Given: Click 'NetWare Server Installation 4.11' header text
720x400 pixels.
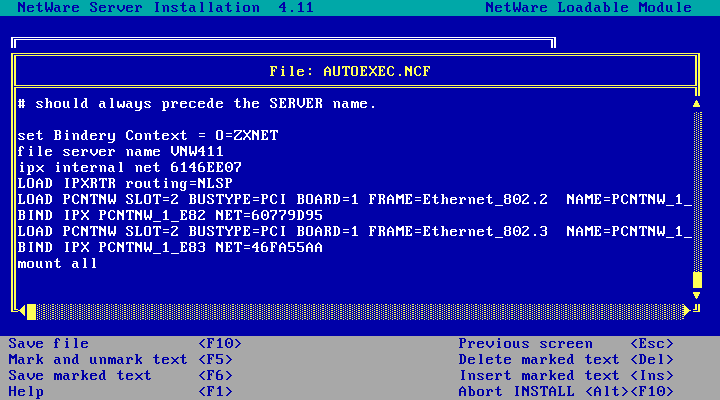Looking at the screenshot, I should click(165, 7).
